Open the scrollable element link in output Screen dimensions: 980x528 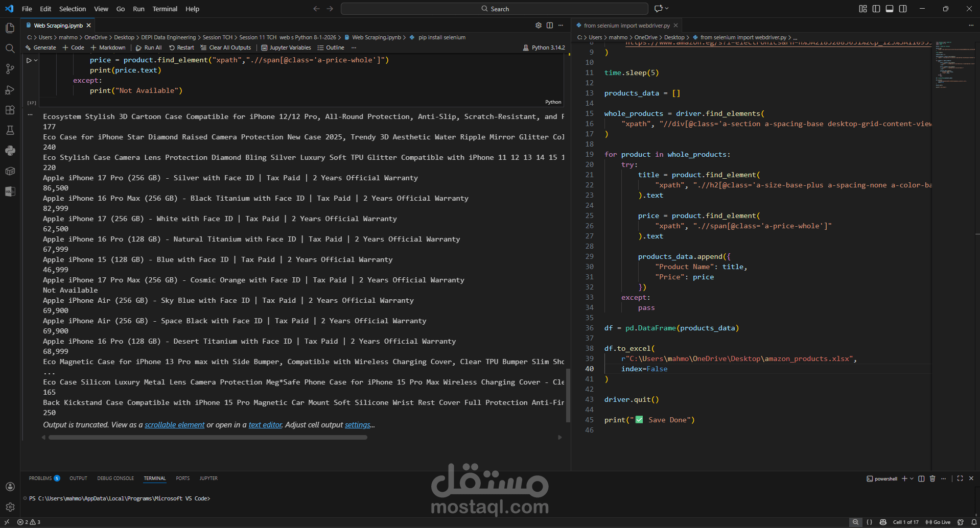click(x=174, y=425)
